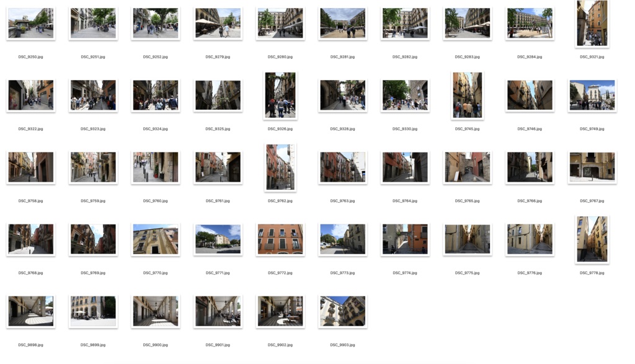Click the file name text DSC_9900.jpg
Image resolution: width=635 pixels, height=364 pixels.
pyautogui.click(x=156, y=345)
